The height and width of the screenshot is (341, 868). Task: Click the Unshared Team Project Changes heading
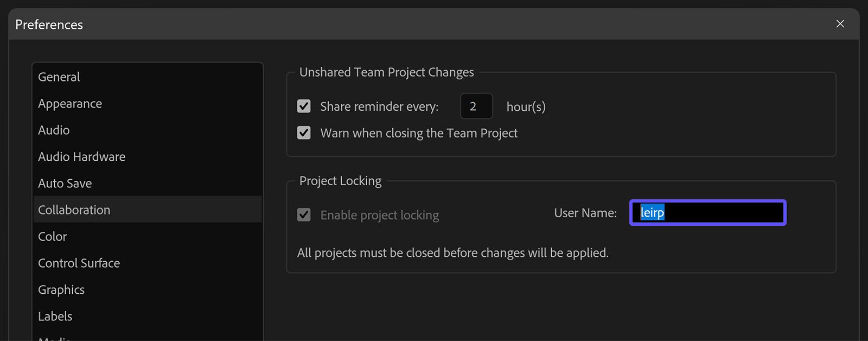(x=386, y=72)
